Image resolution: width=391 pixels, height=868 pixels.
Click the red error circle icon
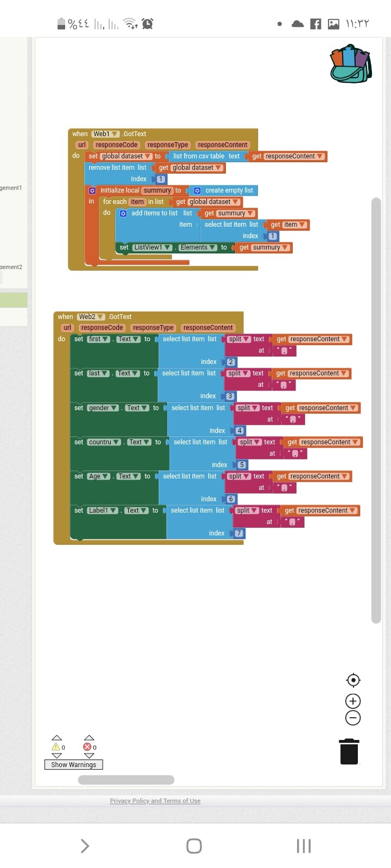click(87, 747)
